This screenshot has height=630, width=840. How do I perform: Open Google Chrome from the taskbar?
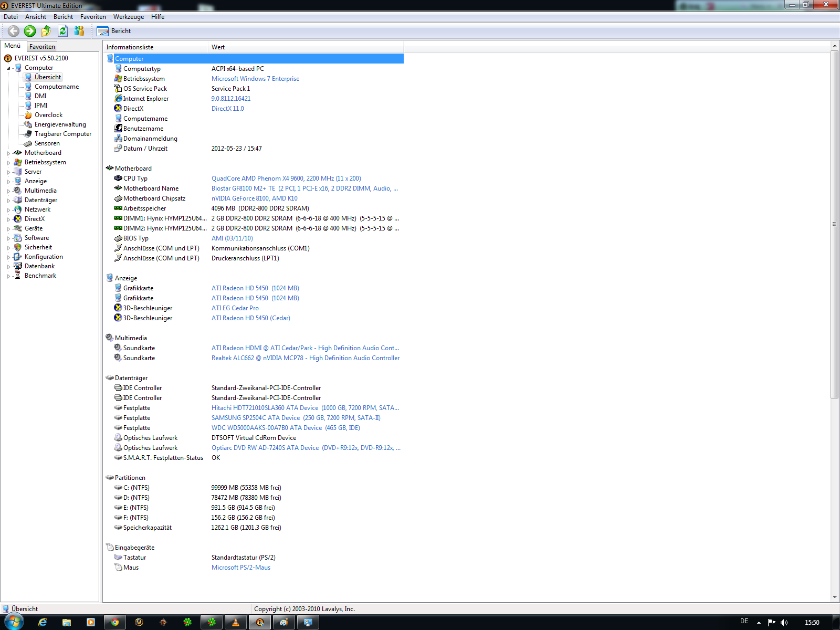115,622
